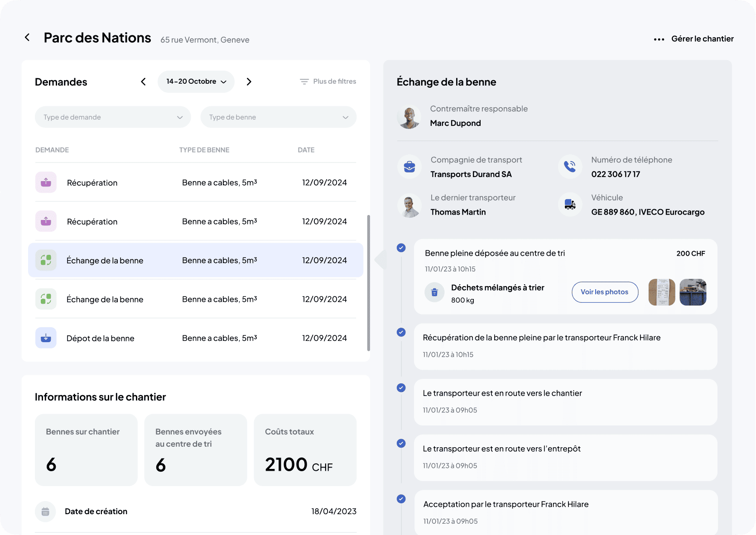Toggle the checkmark on Benne pleine déposée step
Screen dimensions: 756x535
(x=401, y=248)
